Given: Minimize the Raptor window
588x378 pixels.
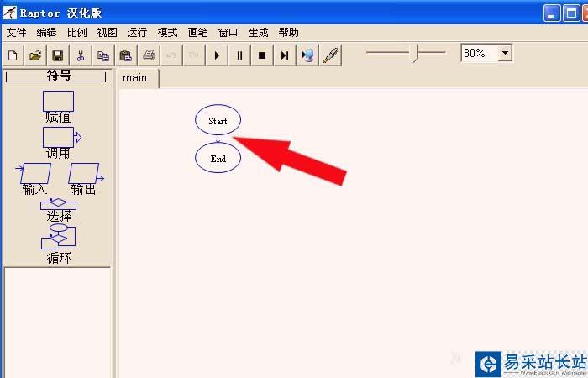Looking at the screenshot, I should point(552,13).
